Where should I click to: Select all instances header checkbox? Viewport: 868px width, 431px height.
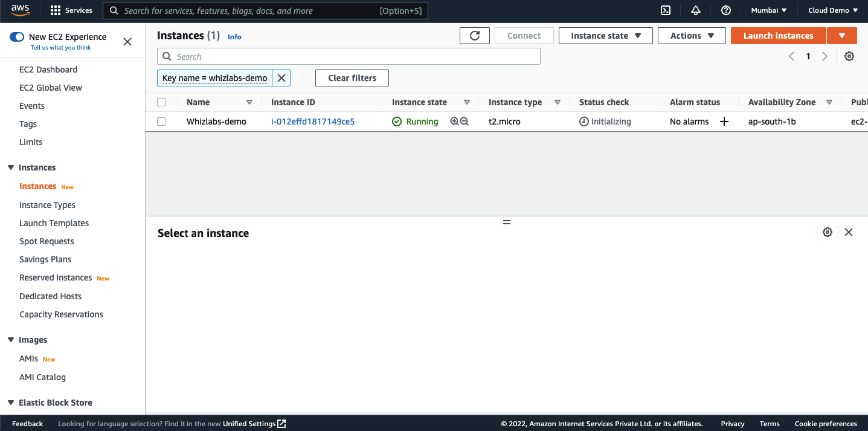(x=161, y=102)
